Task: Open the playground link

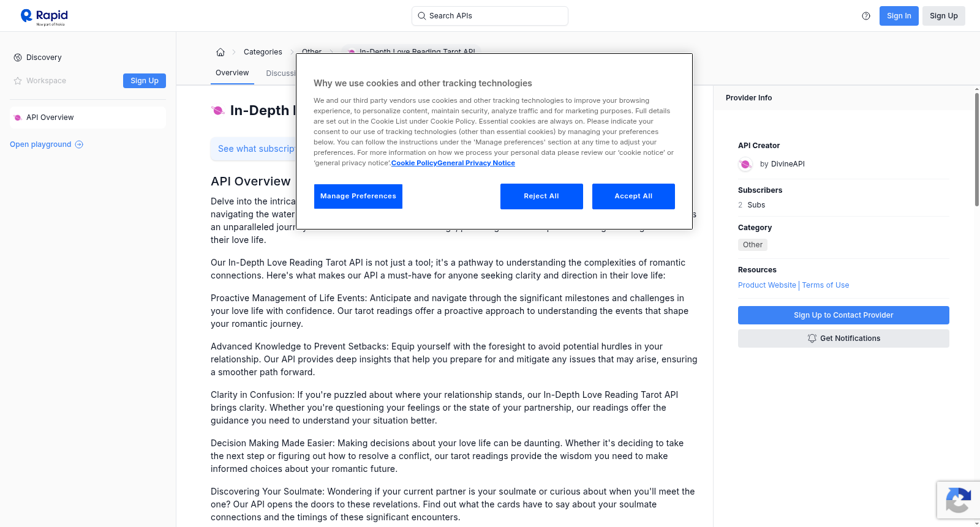Action: pos(47,144)
